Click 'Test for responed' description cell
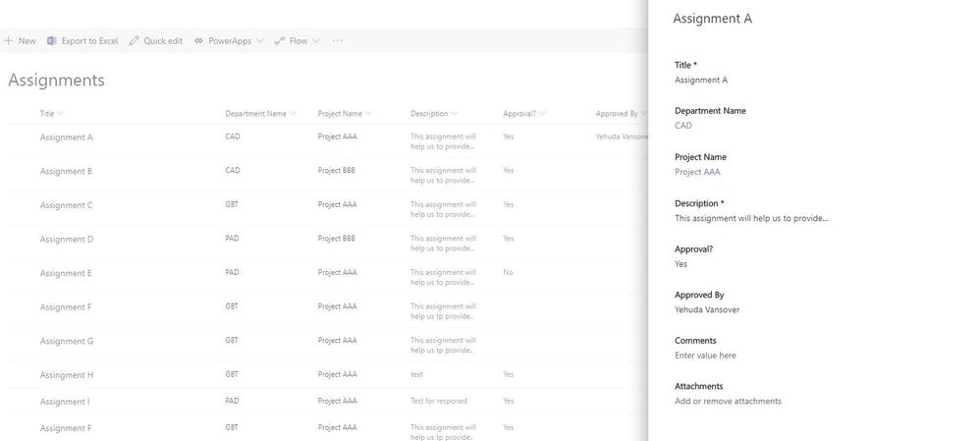980x441 pixels. (x=438, y=401)
